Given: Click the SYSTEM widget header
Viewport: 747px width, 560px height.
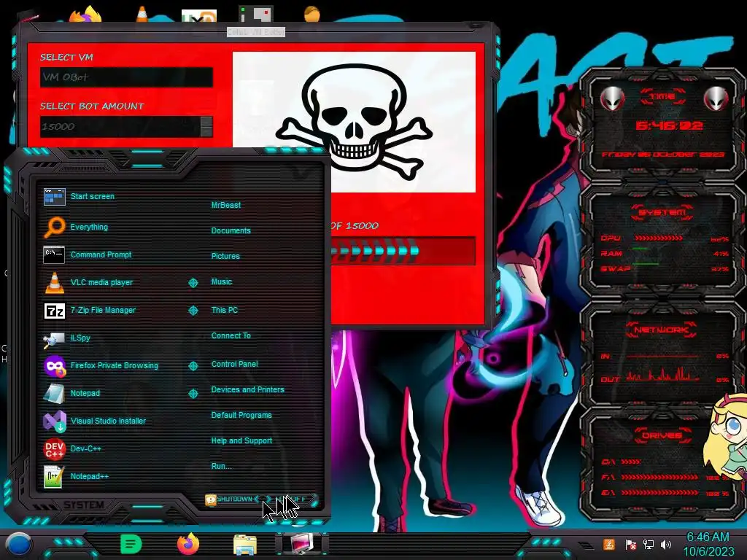Looking at the screenshot, I should [662, 212].
